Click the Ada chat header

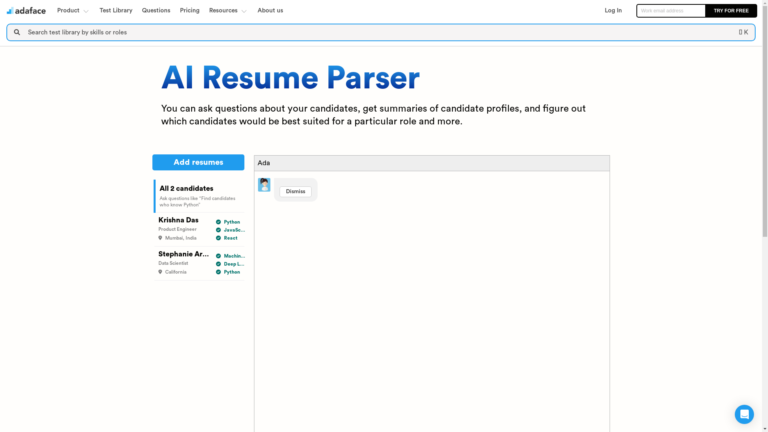[432, 163]
